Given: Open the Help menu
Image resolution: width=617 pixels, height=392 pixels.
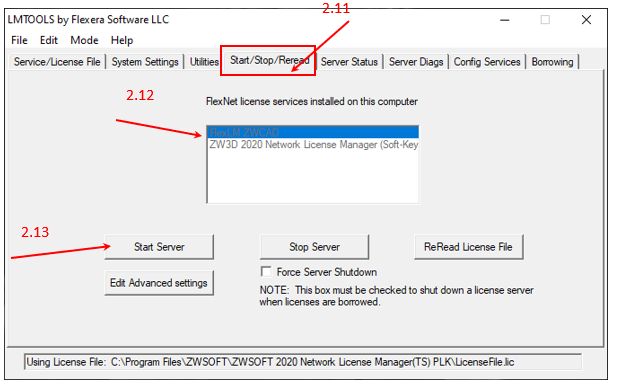Looking at the screenshot, I should (x=122, y=40).
